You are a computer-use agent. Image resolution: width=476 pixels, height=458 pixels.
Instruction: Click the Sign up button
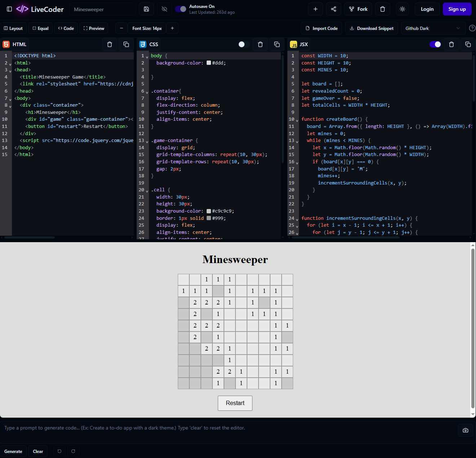pyautogui.click(x=457, y=9)
